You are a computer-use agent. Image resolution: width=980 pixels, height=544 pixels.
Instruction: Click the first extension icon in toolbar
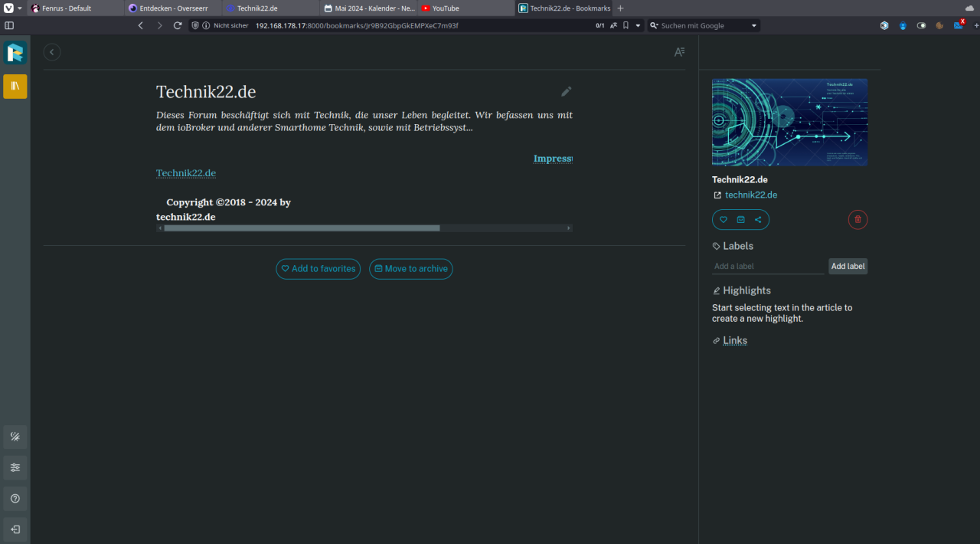(884, 25)
